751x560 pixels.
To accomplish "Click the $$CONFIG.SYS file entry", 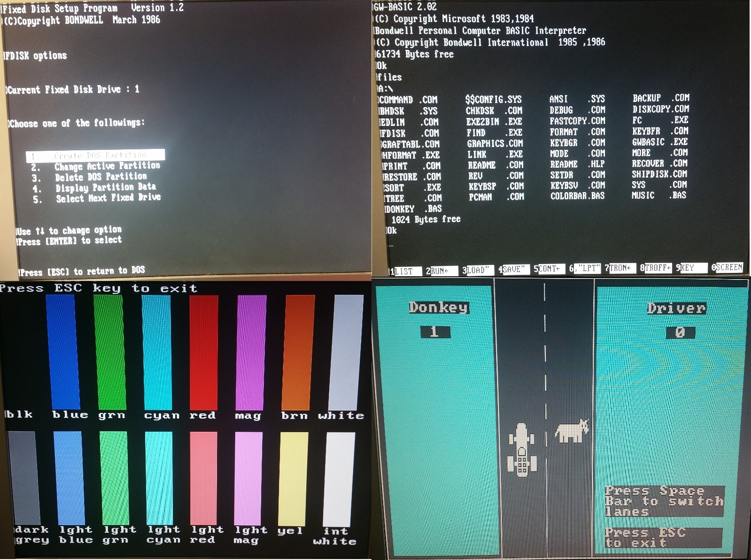I will [x=493, y=100].
